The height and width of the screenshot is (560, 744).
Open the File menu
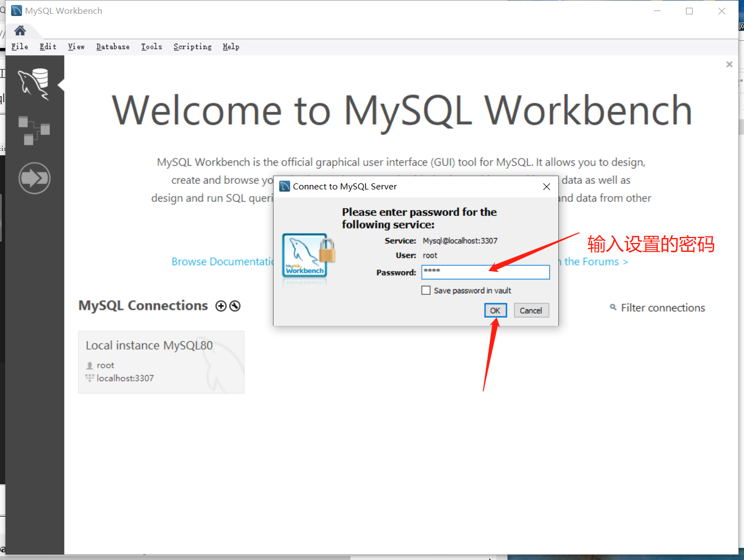pyautogui.click(x=20, y=47)
